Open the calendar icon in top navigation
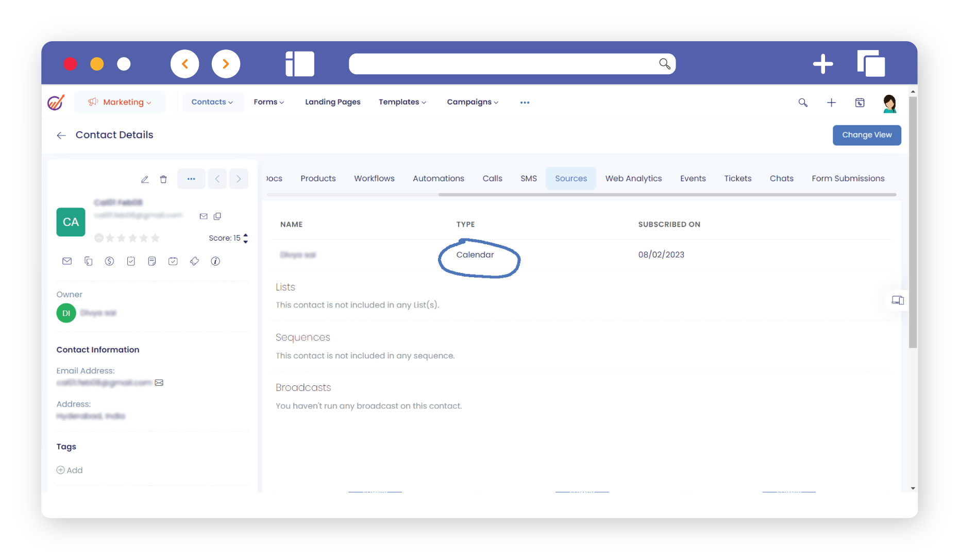 click(x=860, y=103)
